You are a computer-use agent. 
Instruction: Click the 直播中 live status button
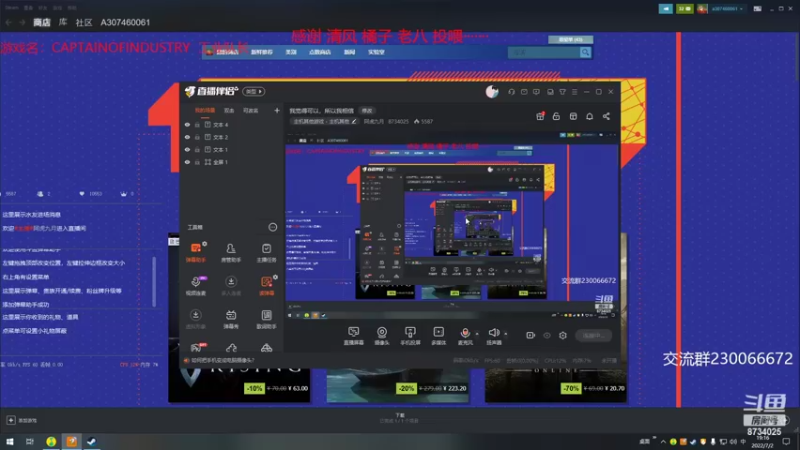click(593, 335)
